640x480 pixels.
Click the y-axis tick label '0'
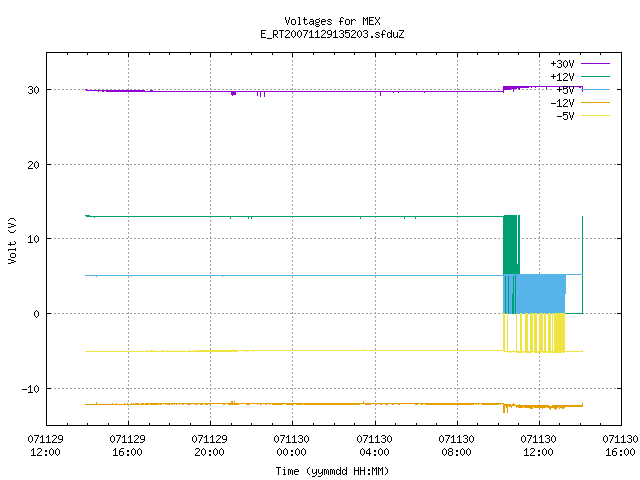coord(36,314)
